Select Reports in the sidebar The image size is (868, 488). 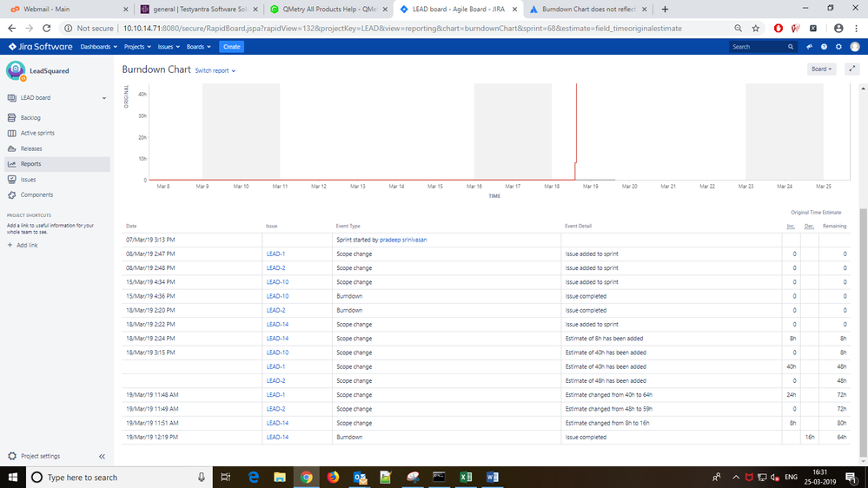[57, 164]
